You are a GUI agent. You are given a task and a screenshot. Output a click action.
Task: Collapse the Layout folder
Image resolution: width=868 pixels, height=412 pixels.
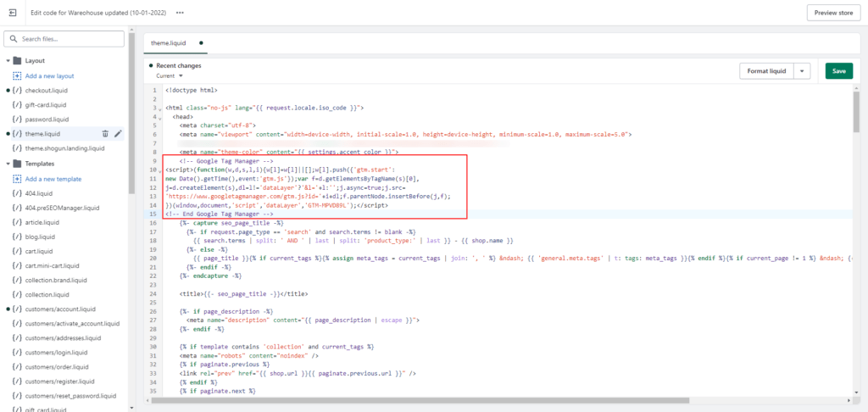(x=8, y=61)
